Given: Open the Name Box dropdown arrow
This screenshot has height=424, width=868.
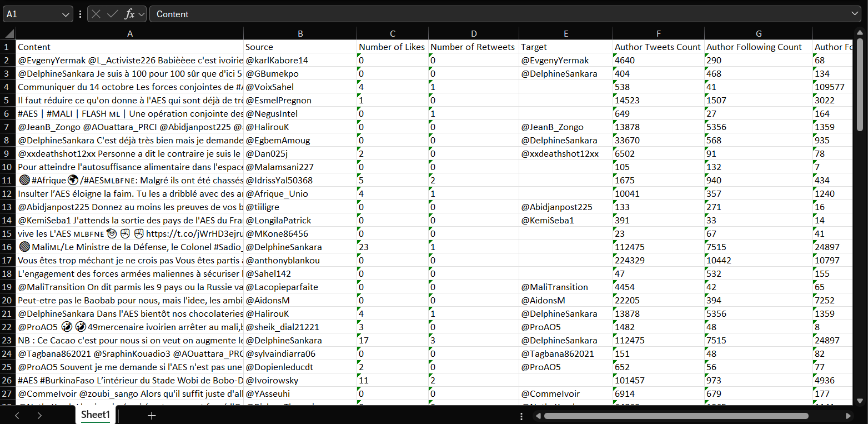Looking at the screenshot, I should [x=66, y=14].
